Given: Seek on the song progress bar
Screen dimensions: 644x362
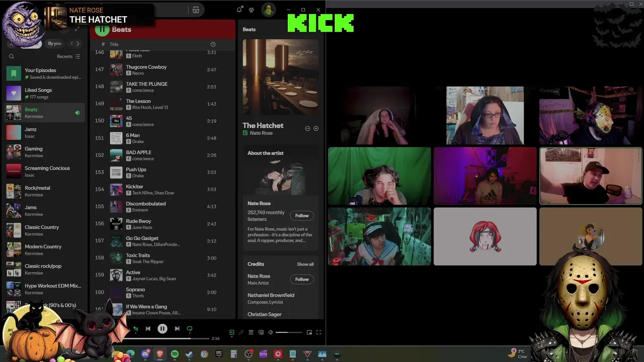Looking at the screenshot, I should pyautogui.click(x=166, y=338).
